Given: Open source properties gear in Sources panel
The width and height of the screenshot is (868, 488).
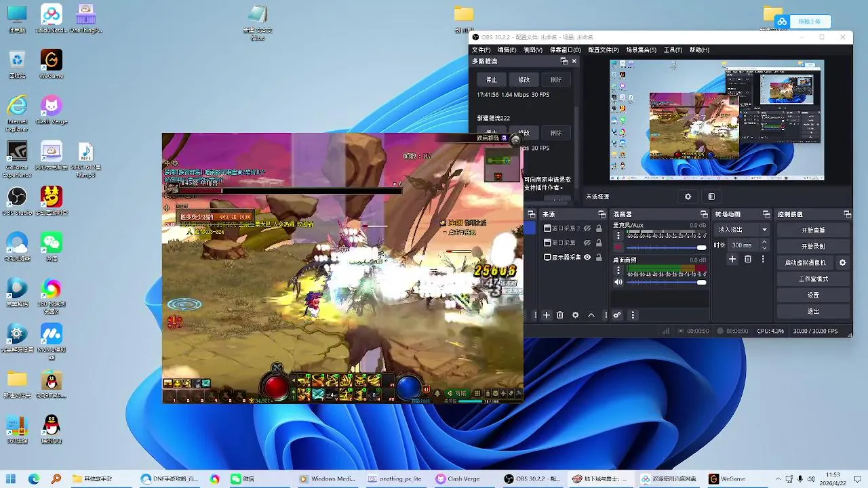Looking at the screenshot, I should [576, 315].
